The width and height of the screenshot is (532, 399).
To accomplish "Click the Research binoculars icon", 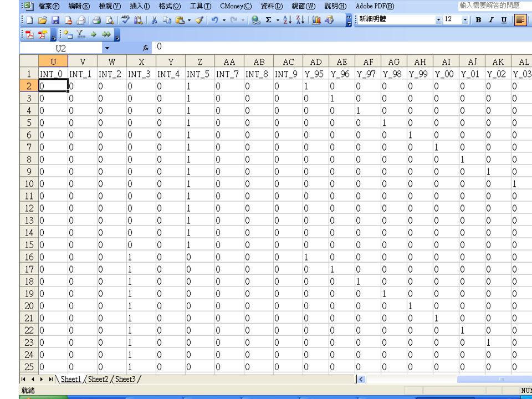I will (138, 21).
